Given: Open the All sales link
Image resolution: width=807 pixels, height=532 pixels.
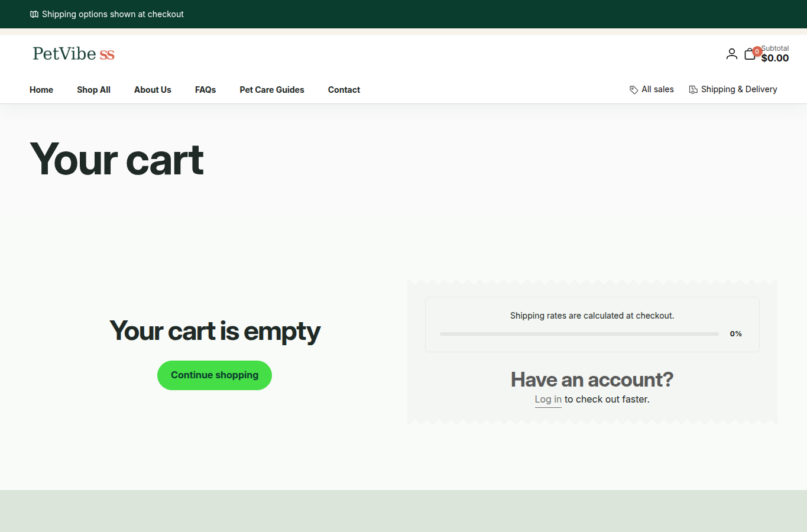Looking at the screenshot, I should pyautogui.click(x=652, y=89).
